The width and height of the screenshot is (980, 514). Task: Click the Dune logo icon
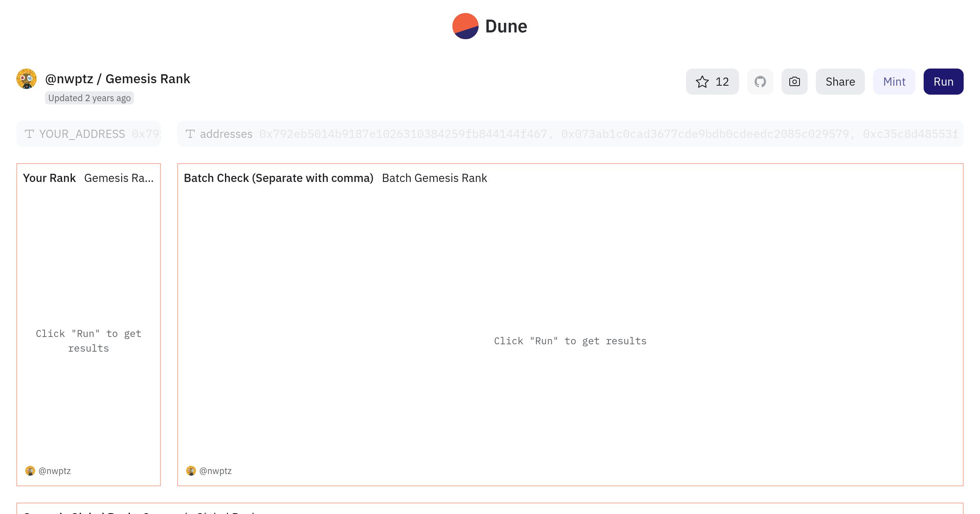(465, 26)
